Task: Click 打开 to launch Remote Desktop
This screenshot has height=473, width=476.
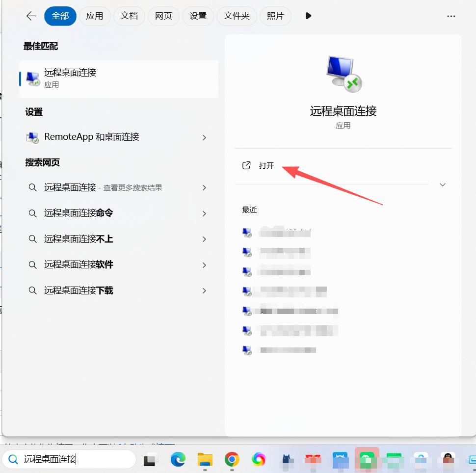Action: [x=266, y=166]
